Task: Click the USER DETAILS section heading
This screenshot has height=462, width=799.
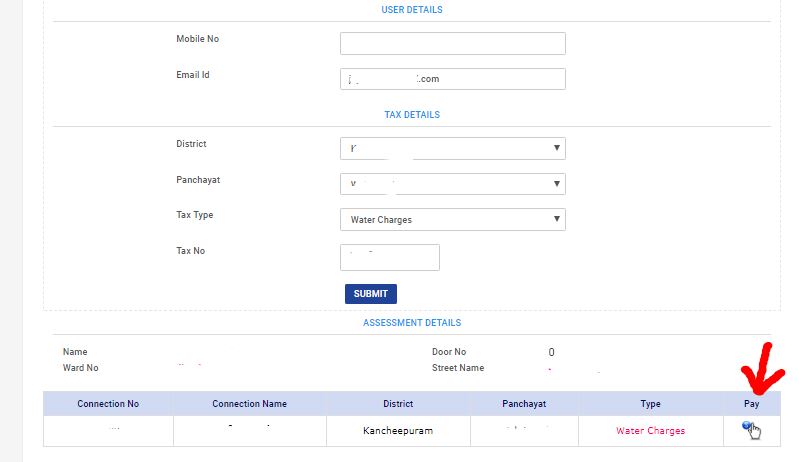Action: [x=412, y=10]
